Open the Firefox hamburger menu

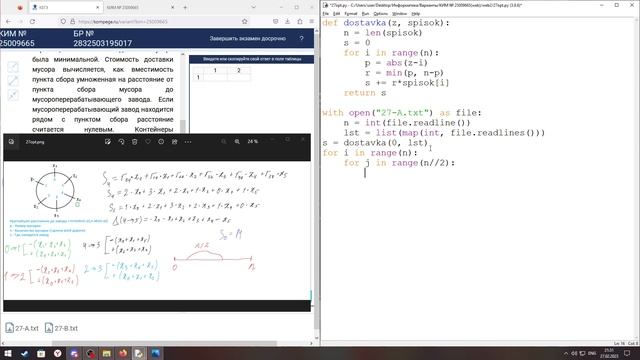click(x=311, y=21)
